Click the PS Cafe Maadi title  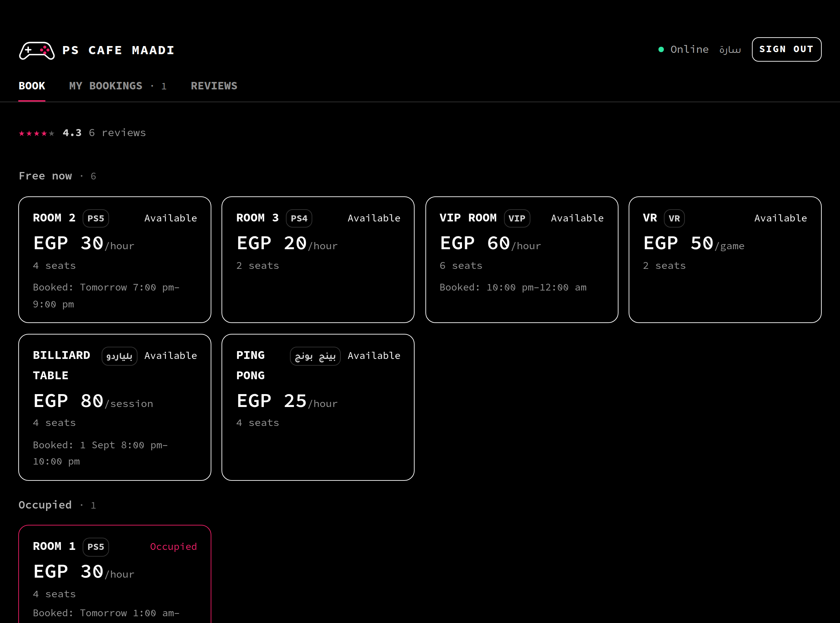click(x=119, y=50)
